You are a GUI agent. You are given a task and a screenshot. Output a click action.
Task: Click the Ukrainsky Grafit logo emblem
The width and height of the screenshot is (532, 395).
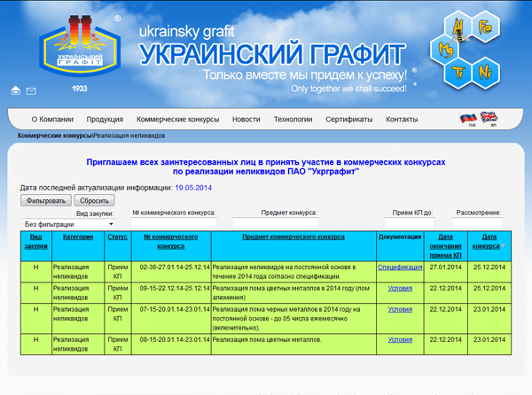pos(80,45)
